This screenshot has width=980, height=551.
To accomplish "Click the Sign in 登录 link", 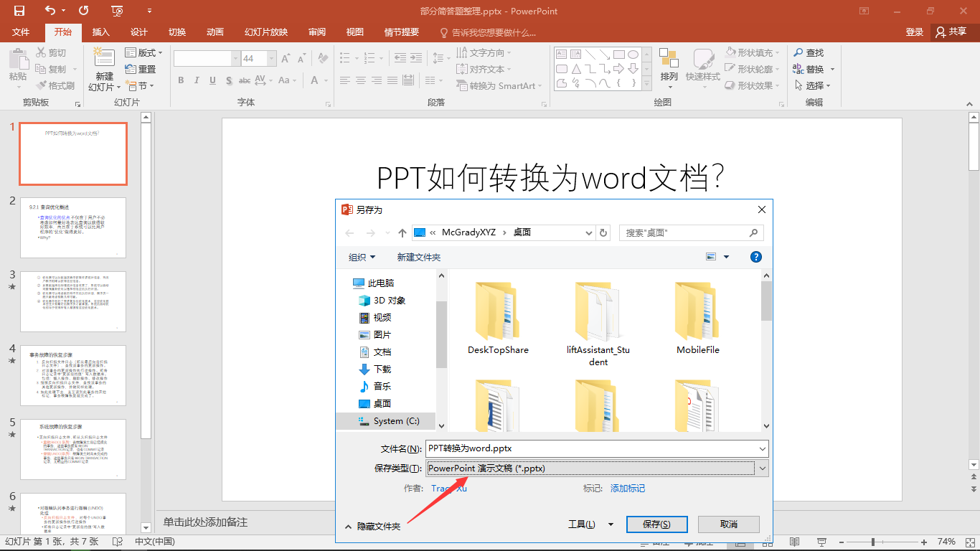I will (915, 32).
